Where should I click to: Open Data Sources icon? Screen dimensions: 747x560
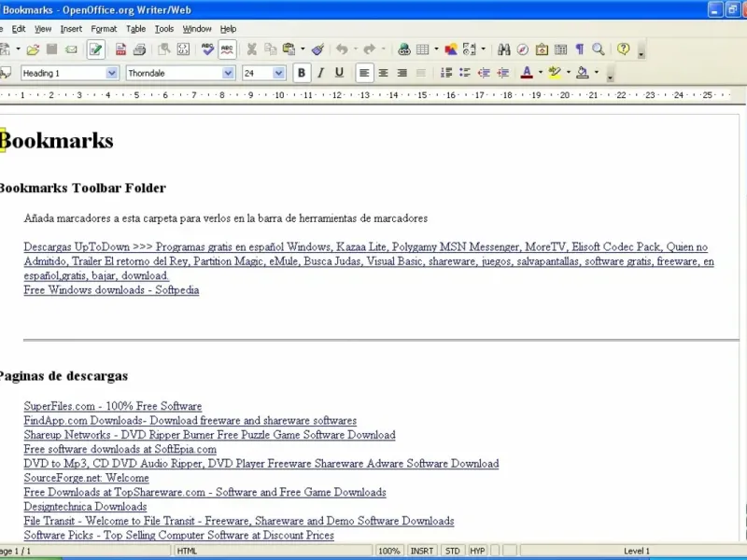pos(561,49)
